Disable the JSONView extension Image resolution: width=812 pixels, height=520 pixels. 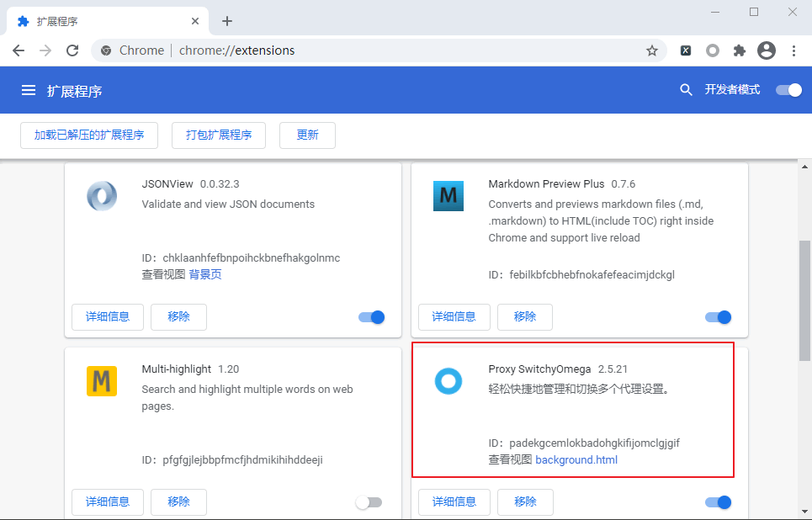(x=371, y=317)
